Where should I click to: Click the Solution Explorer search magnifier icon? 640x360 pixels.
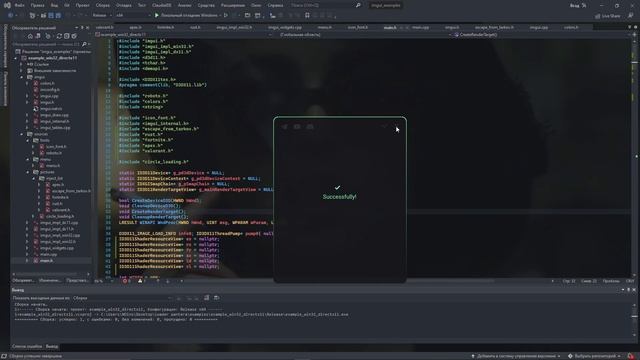click(x=84, y=44)
